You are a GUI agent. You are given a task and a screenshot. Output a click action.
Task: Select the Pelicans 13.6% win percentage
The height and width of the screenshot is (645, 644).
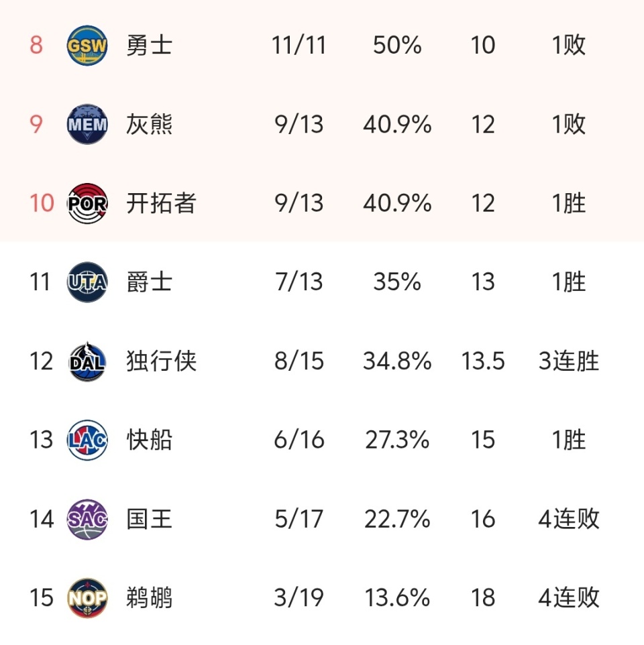(397, 597)
